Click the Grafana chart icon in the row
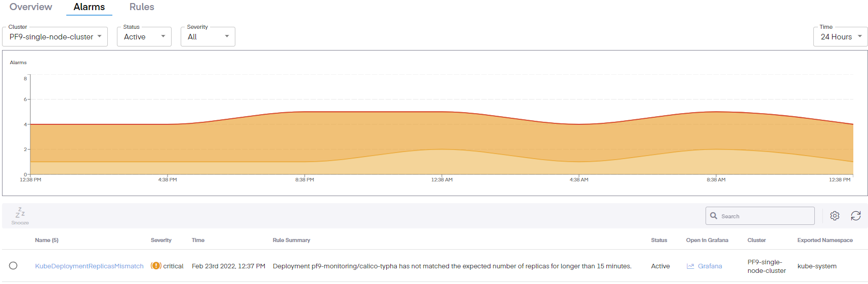 [x=690, y=266]
